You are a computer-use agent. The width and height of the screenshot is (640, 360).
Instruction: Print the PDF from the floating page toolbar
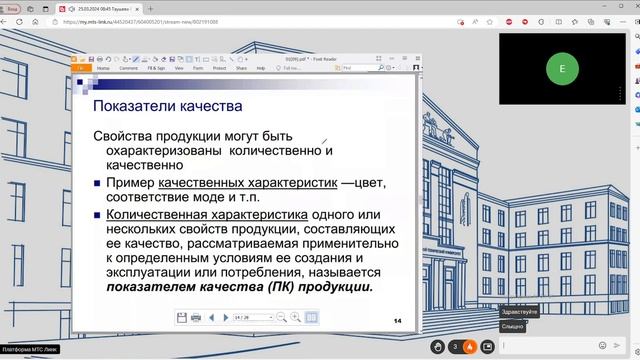[x=196, y=318]
